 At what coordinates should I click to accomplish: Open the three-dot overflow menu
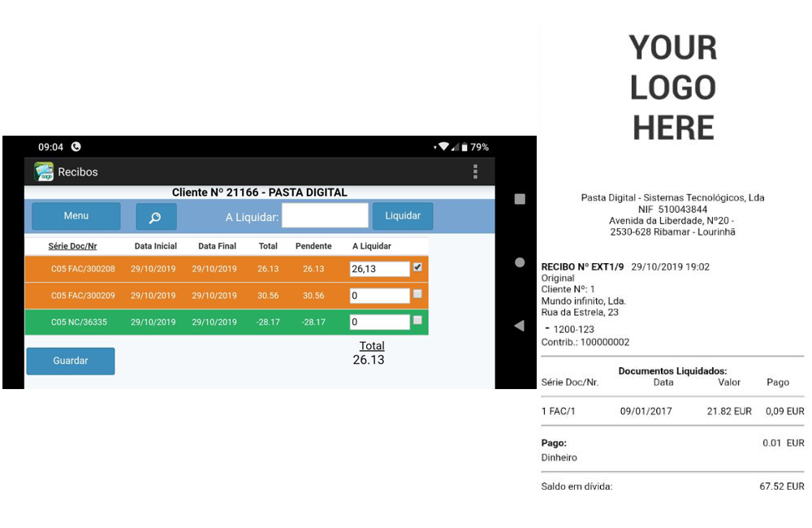pyautogui.click(x=475, y=171)
